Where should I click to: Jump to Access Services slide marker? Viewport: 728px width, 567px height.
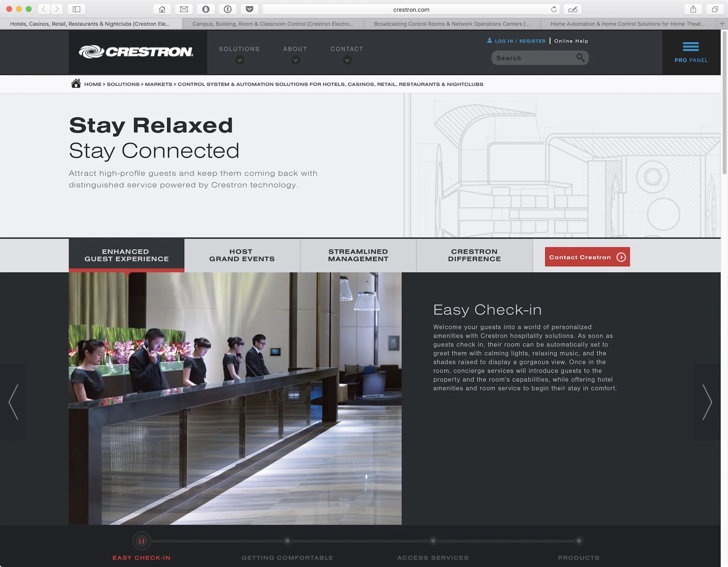433,541
